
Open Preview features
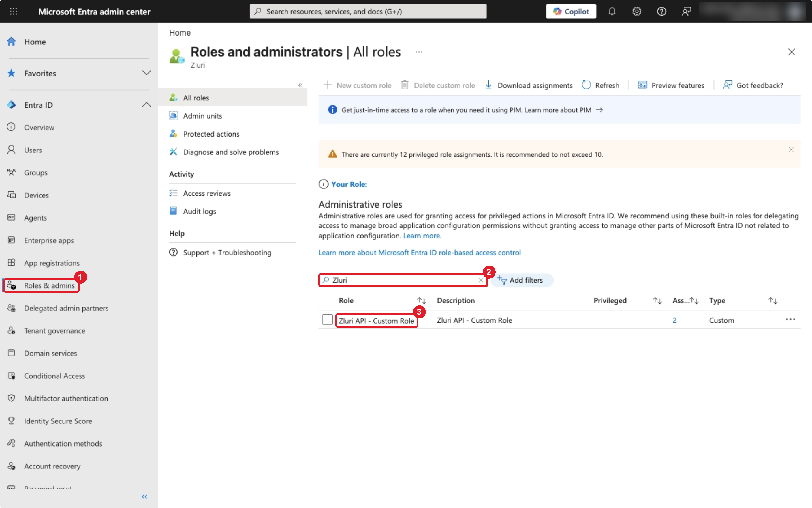point(671,85)
